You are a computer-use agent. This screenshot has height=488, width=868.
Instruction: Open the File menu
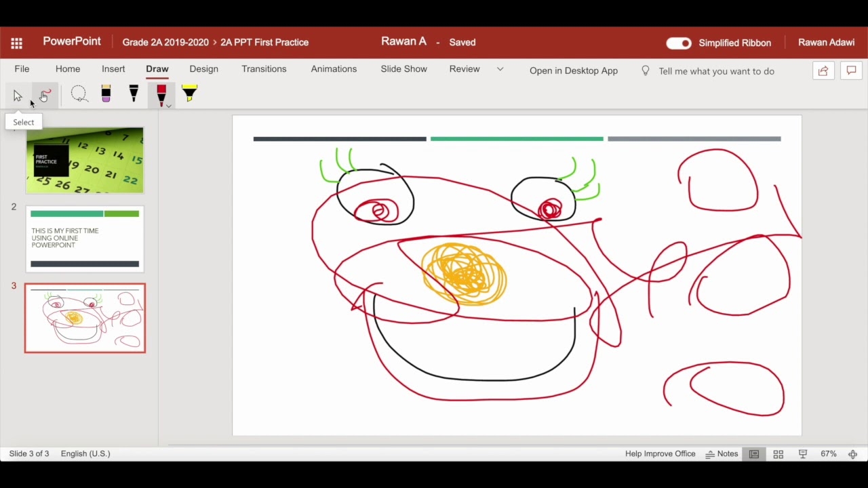point(22,69)
